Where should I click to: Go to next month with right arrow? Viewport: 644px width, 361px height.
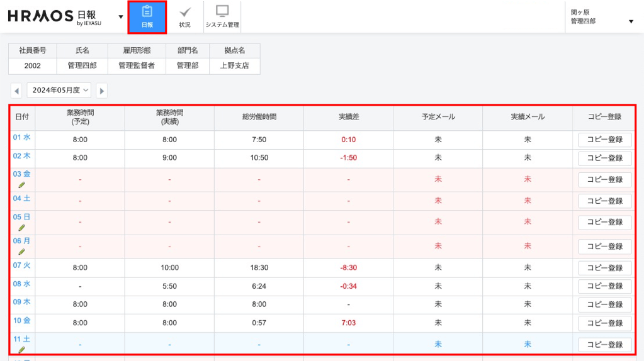click(102, 91)
